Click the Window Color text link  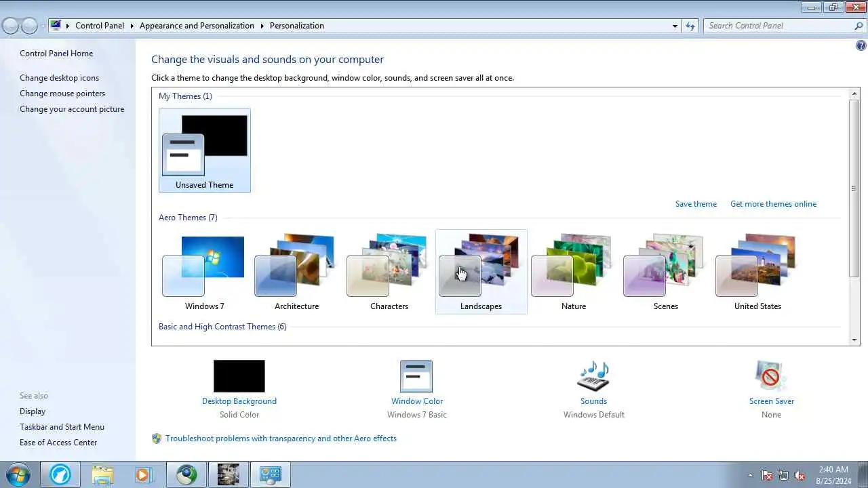tap(417, 401)
